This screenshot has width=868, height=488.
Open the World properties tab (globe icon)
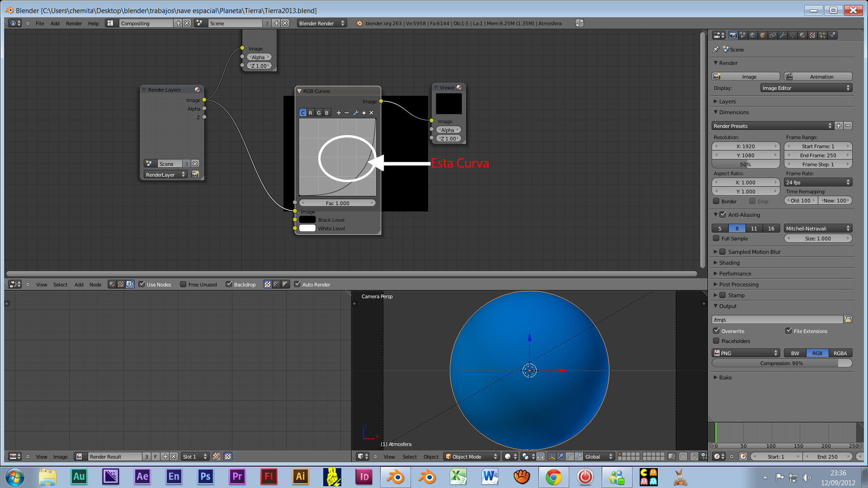coord(753,35)
